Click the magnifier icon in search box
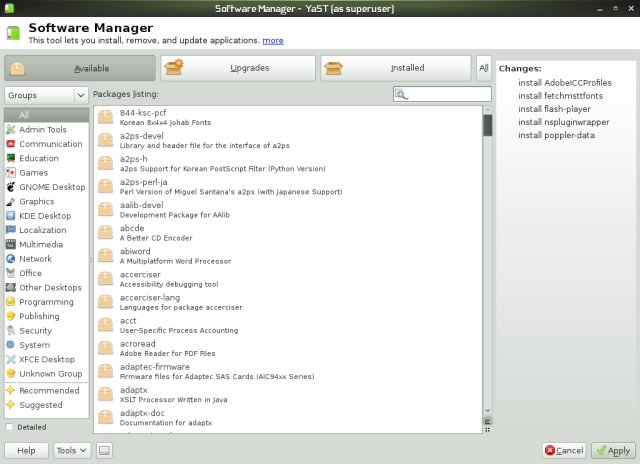This screenshot has height=464, width=640. (401, 94)
